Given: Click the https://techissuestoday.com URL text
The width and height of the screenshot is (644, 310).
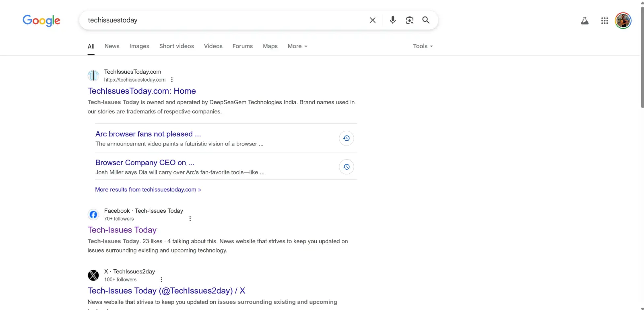Looking at the screenshot, I should 135,80.
